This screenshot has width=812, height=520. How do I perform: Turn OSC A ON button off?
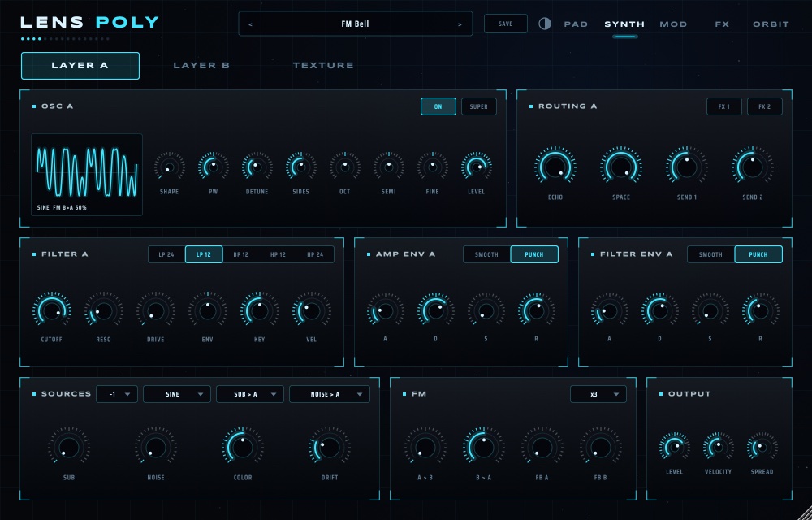pyautogui.click(x=438, y=106)
